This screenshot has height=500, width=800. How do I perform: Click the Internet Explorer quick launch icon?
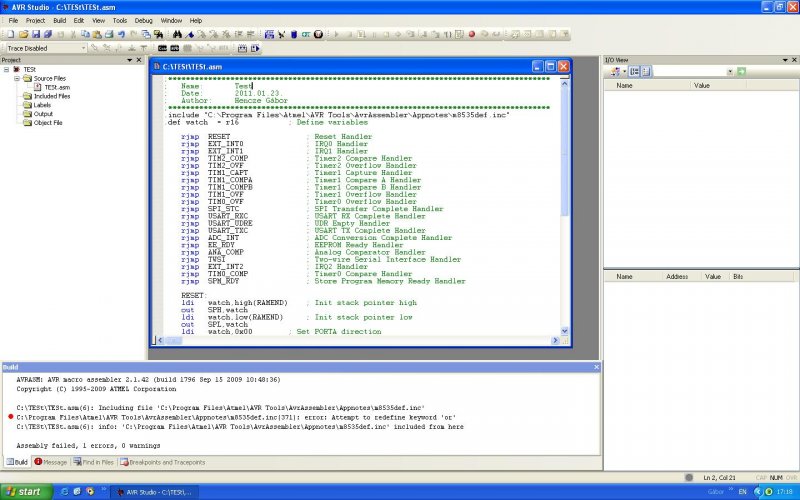coord(64,491)
